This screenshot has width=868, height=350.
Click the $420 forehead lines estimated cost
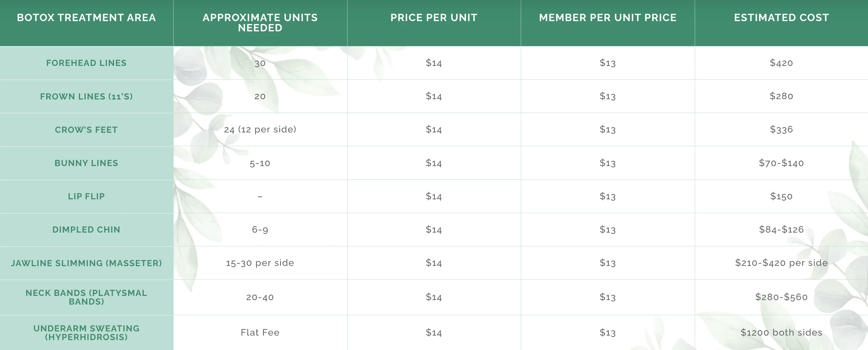pyautogui.click(x=781, y=63)
